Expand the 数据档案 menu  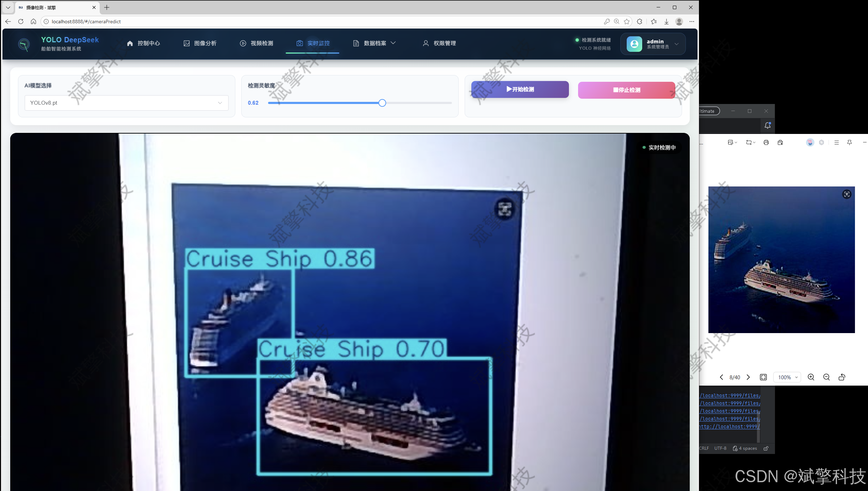pos(374,43)
